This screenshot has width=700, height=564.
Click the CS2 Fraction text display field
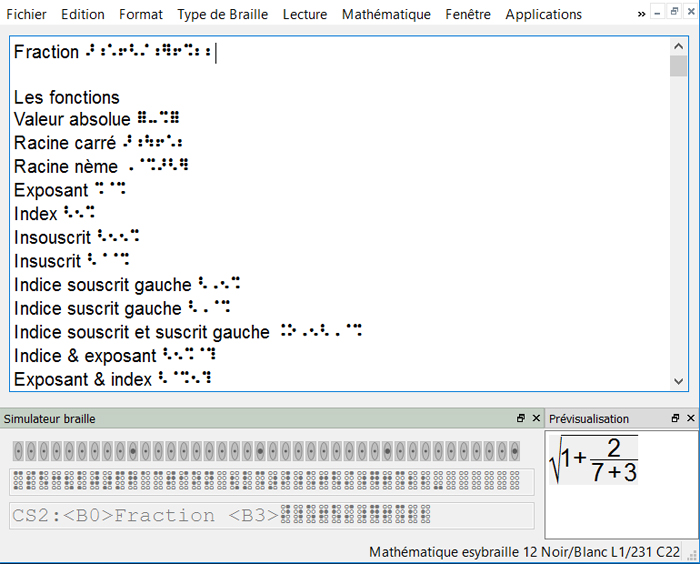[272, 516]
